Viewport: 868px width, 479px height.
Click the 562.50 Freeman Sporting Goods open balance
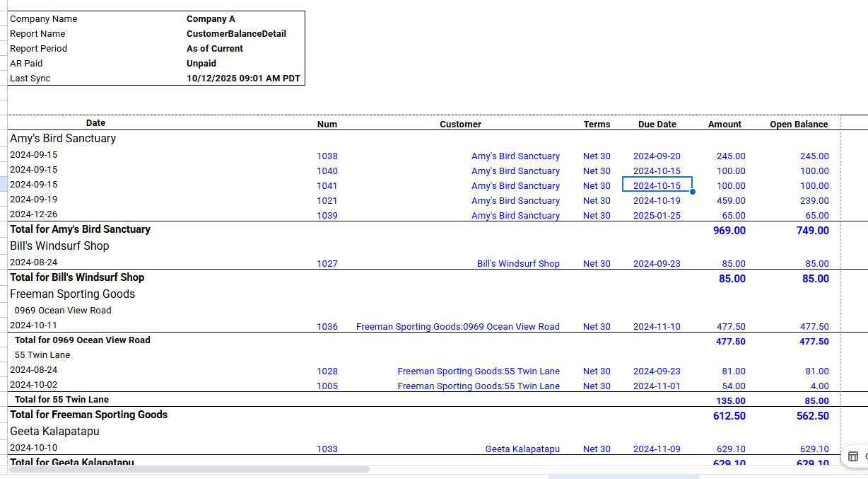(813, 416)
